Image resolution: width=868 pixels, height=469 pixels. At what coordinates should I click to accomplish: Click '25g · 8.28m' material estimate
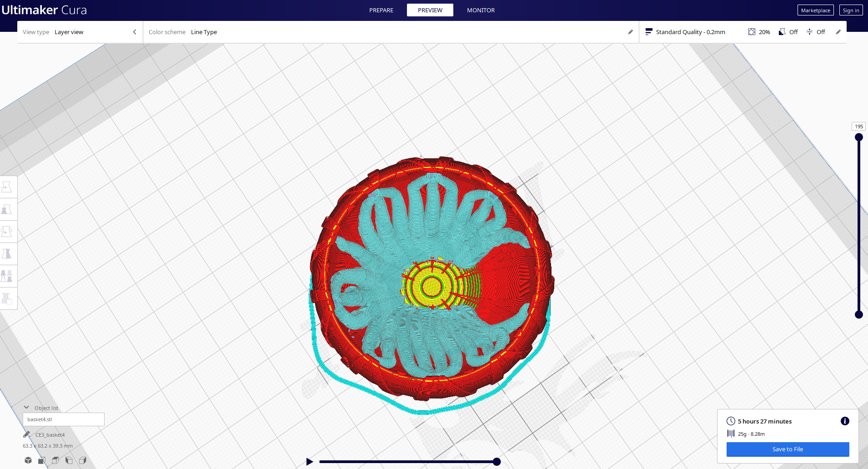click(x=751, y=434)
